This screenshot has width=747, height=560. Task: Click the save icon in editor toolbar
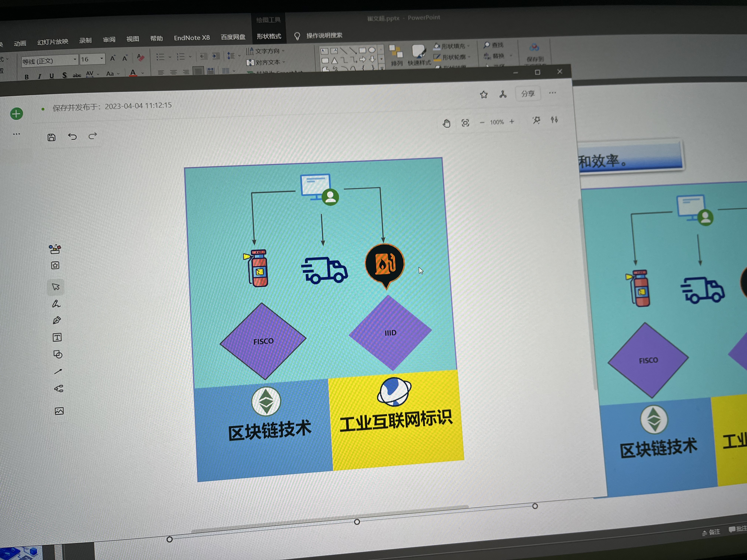51,137
